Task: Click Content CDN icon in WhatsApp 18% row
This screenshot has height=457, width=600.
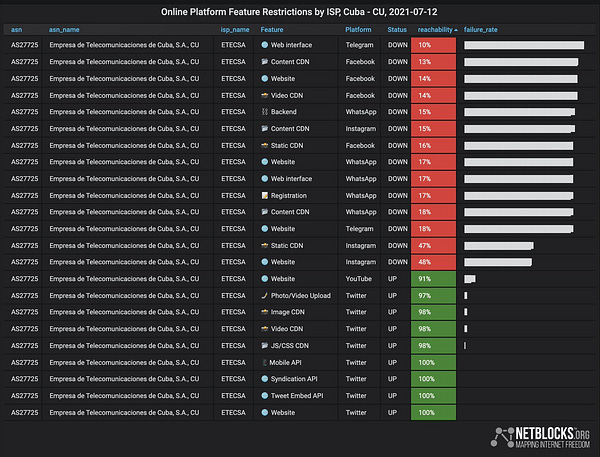Action: pos(264,212)
